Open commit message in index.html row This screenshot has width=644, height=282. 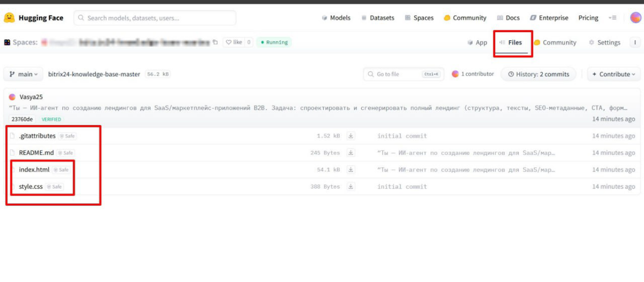tap(467, 170)
